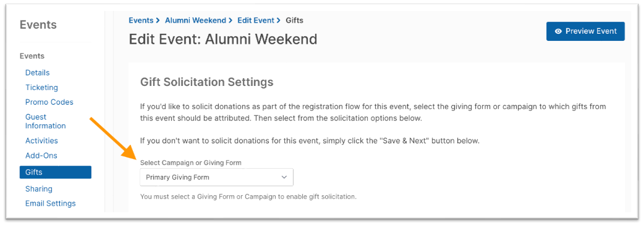Open Email Settings in sidebar
Screen dimensions: 644x226
click(51, 203)
